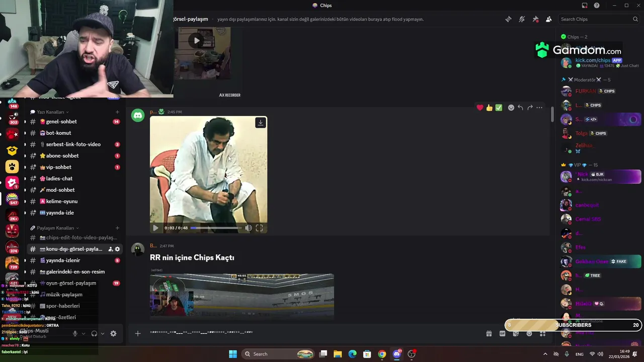644x362 pixels.
Task: Play the 0:48 video attachment
Action: point(155,228)
